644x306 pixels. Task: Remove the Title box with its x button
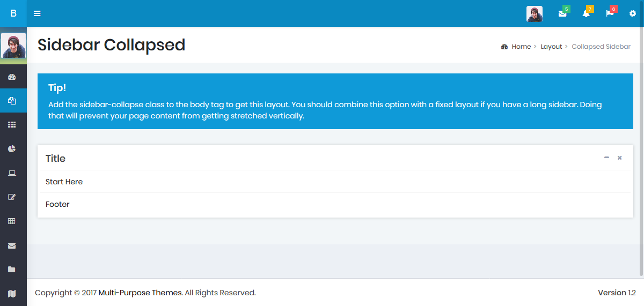[x=620, y=158]
